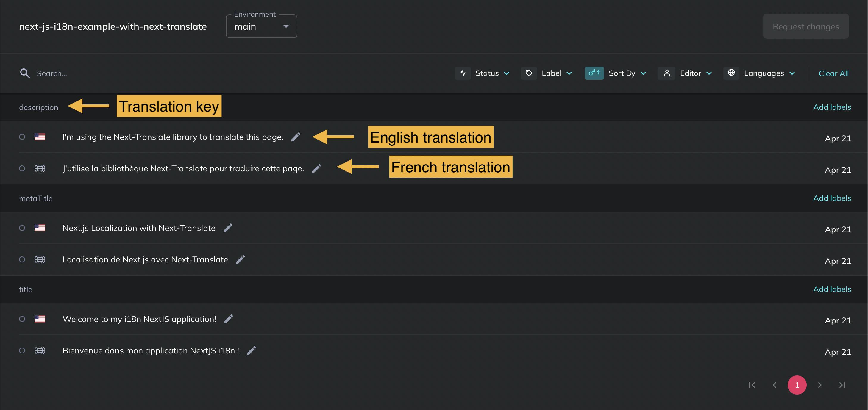Image resolution: width=868 pixels, height=410 pixels.
Task: Select radio for 'Welcome to my i18n NextJS application!'
Action: pos(22,319)
